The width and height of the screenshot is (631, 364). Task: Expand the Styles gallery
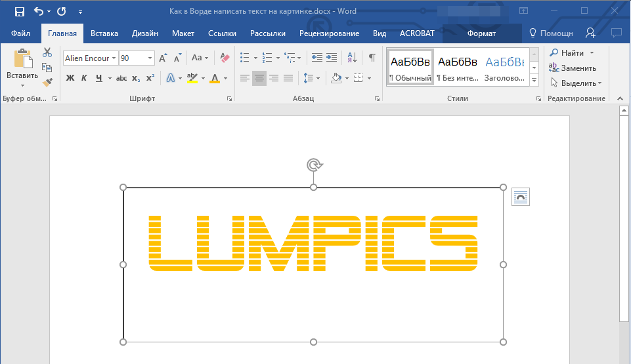(534, 80)
